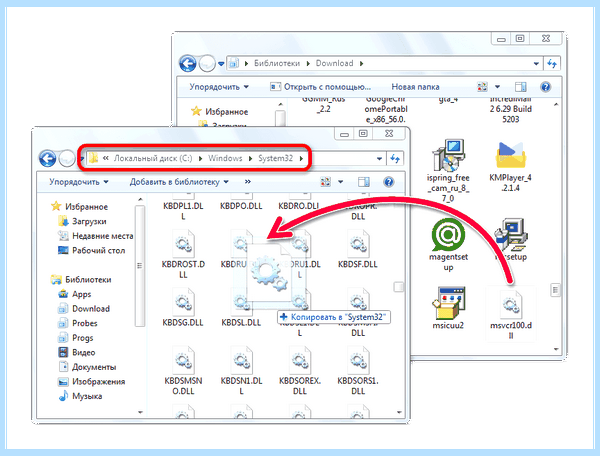Click refresh button in System32 address bar
The width and height of the screenshot is (600, 456).
pos(395,158)
